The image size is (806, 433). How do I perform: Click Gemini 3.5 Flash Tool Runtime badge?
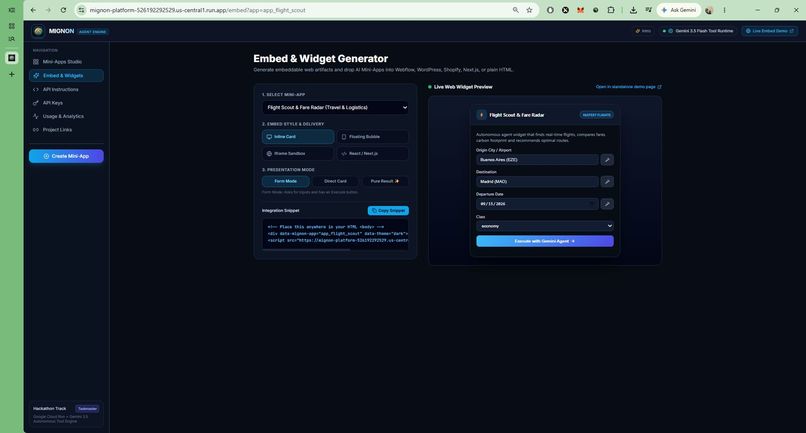698,31
